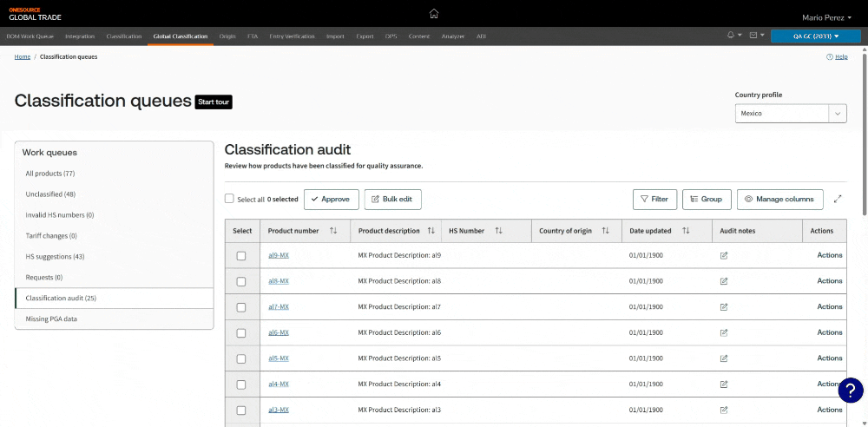
Task: Click the home icon in top bar
Action: coord(434,13)
